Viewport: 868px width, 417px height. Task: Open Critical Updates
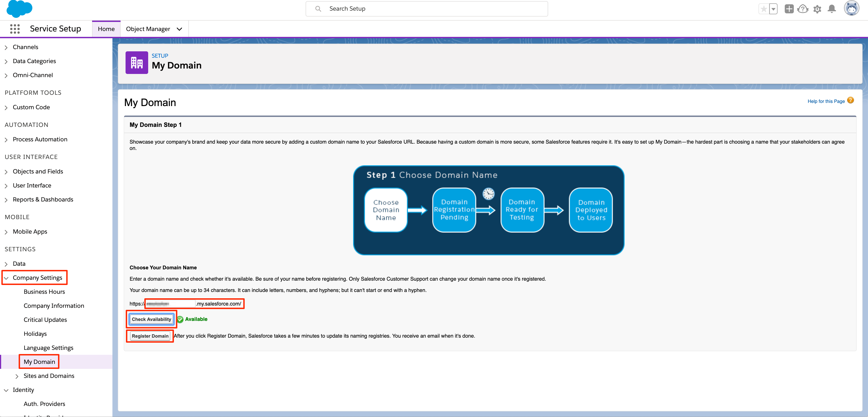45,320
